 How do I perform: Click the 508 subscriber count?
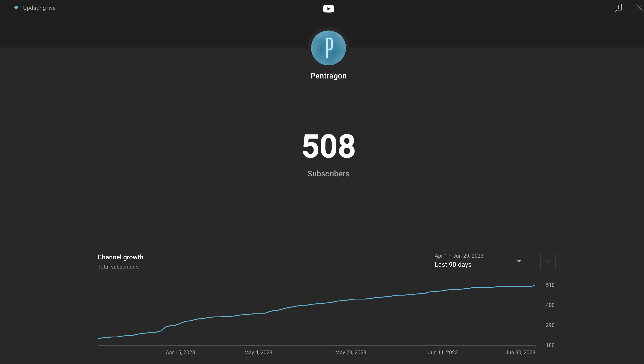tap(328, 146)
